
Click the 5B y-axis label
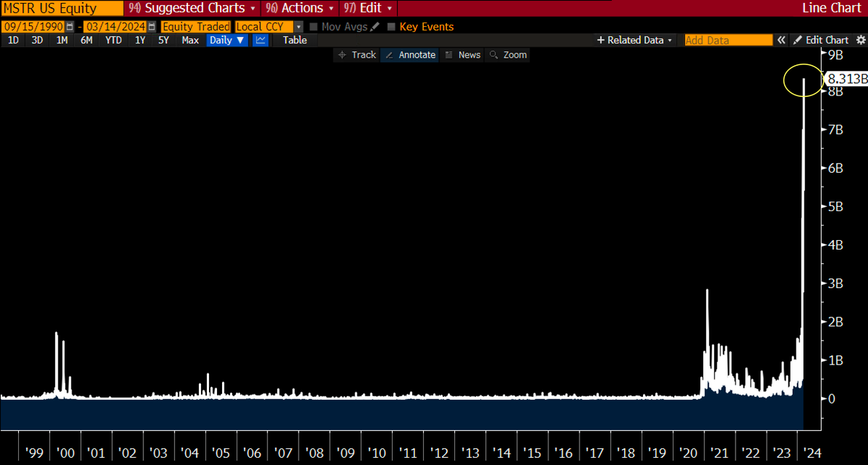835,206
